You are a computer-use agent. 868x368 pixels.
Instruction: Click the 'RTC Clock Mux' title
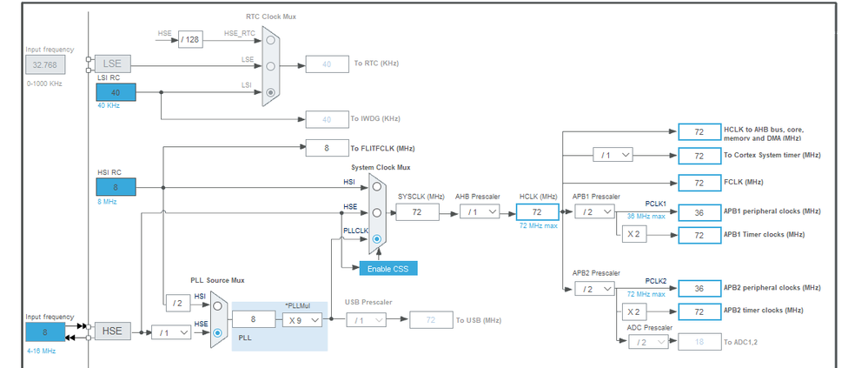click(x=271, y=17)
